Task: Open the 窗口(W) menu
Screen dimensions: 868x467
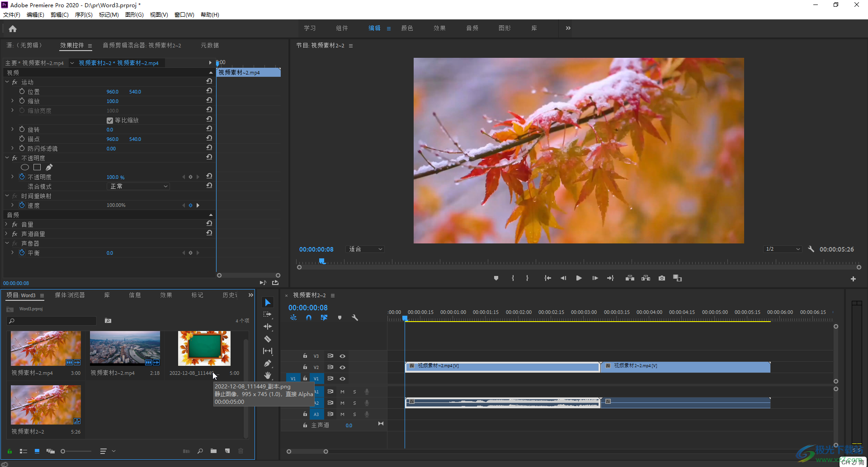Action: point(184,14)
